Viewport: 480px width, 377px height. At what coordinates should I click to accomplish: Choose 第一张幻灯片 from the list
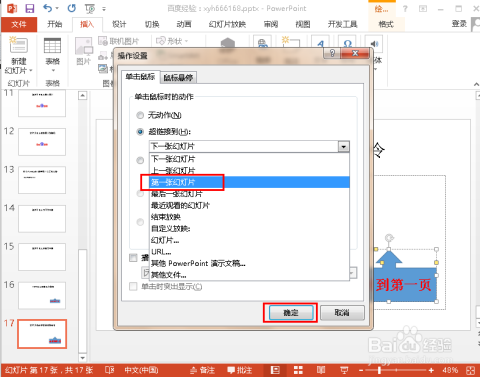[x=249, y=182]
